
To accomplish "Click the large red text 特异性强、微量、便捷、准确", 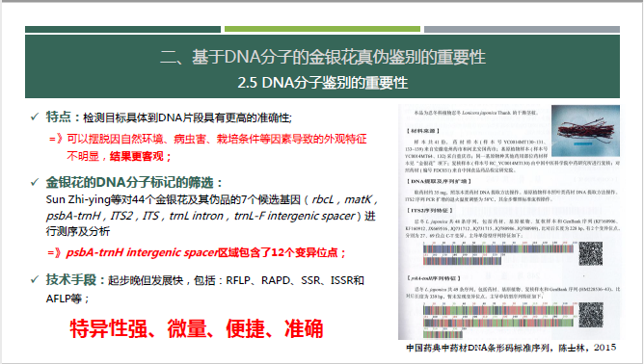I will [197, 328].
